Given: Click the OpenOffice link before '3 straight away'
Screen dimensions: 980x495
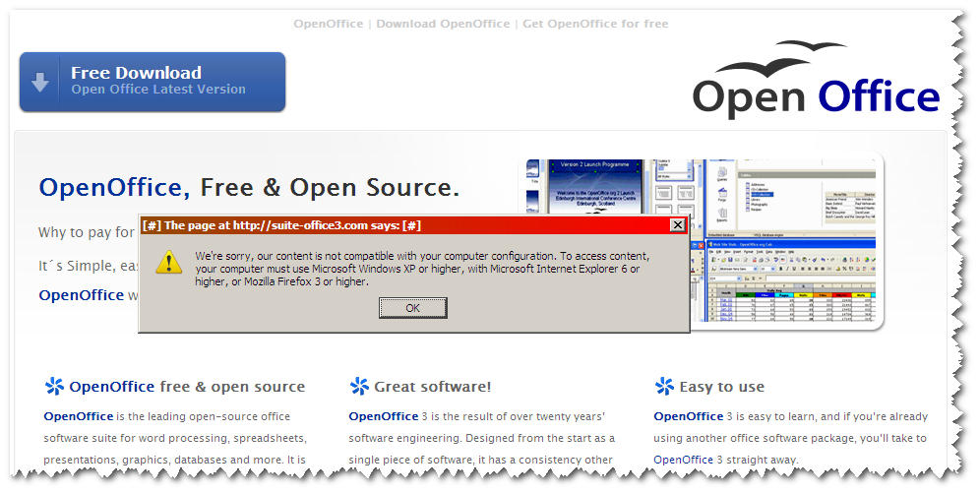Looking at the screenshot, I should (683, 460).
